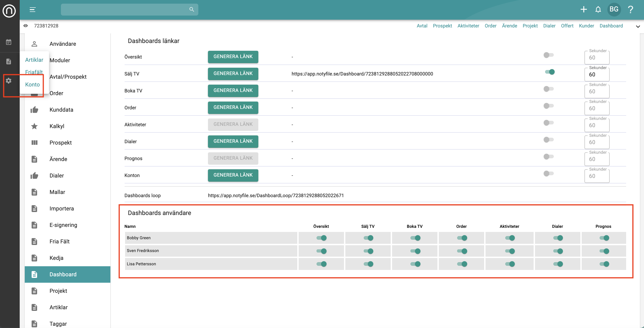Image resolution: width=644 pixels, height=328 pixels.
Task: Open the help question mark icon
Action: click(x=630, y=9)
